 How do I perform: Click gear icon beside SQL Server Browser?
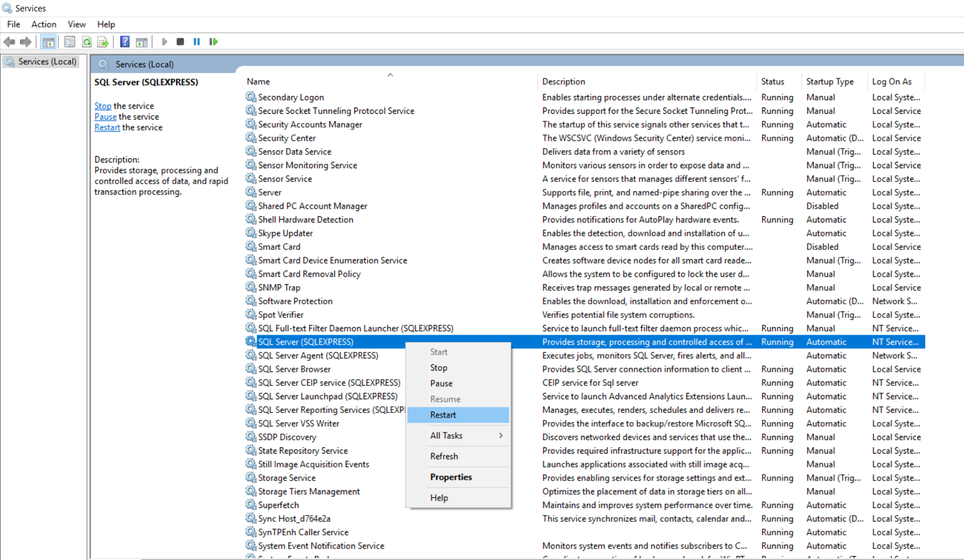[x=251, y=369]
